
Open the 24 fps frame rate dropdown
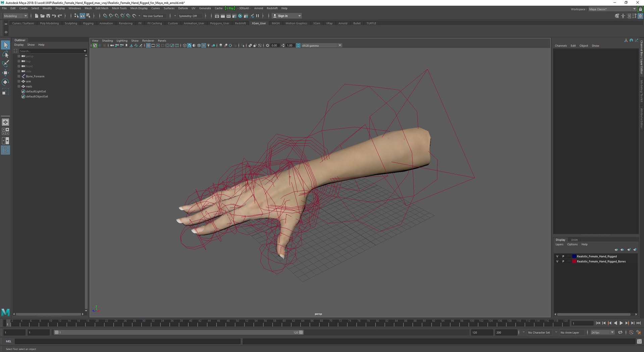tap(602, 332)
